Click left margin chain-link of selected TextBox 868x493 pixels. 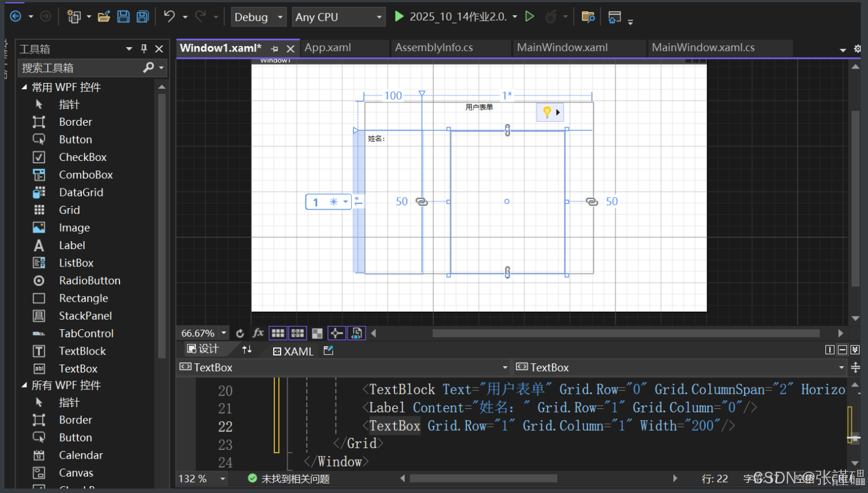coord(421,201)
